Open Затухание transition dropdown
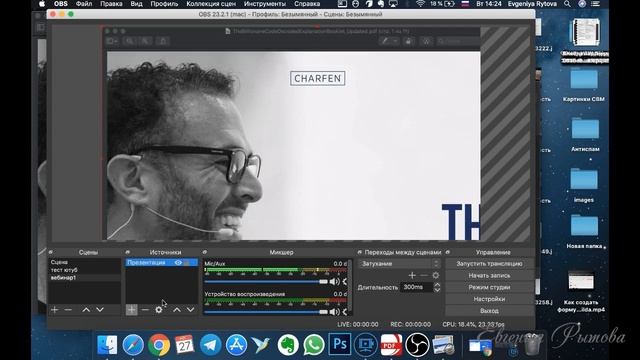This screenshot has width=640, height=360. 399,264
